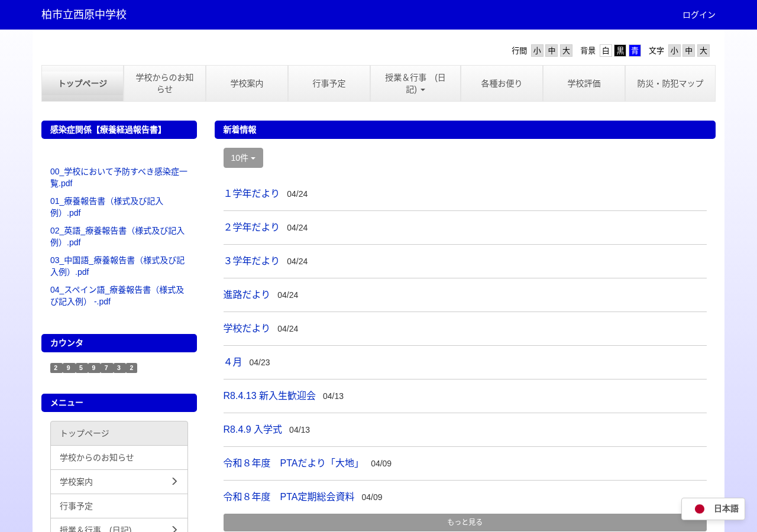Viewport: 757px width, 532px height.
Task: Expand 授業＆行事 side menu chevron
Action: point(174,528)
